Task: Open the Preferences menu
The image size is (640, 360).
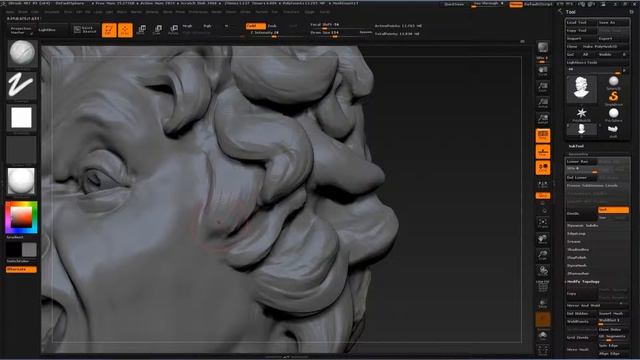Action: [198, 12]
